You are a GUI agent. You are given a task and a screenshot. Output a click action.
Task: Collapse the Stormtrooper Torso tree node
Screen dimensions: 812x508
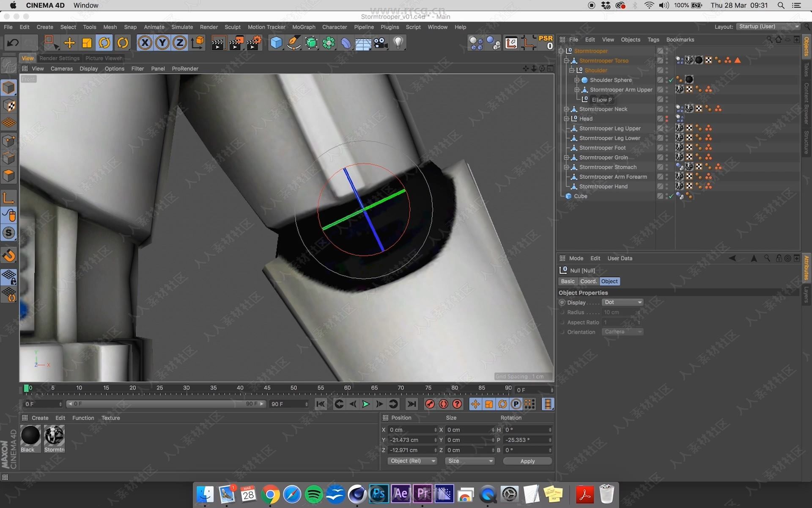tap(566, 61)
